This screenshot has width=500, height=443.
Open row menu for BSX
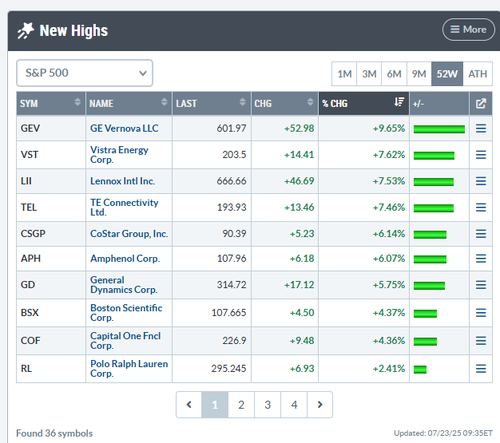click(x=481, y=313)
